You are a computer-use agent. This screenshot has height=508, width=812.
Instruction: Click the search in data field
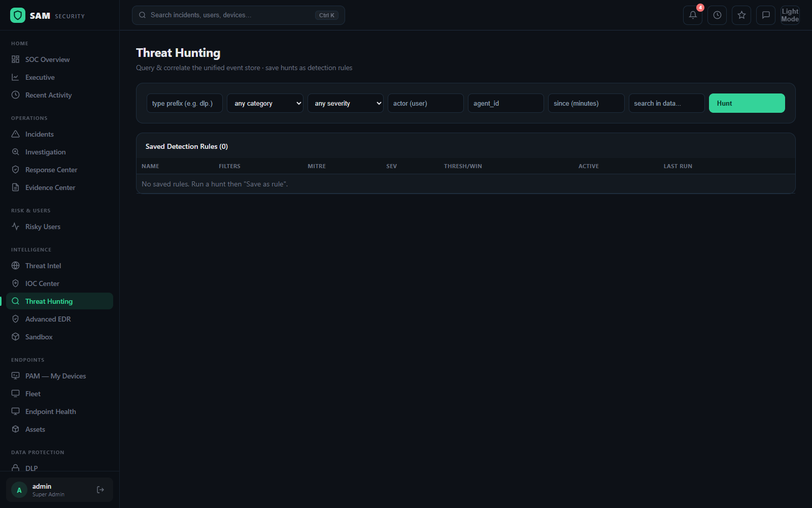click(x=666, y=103)
